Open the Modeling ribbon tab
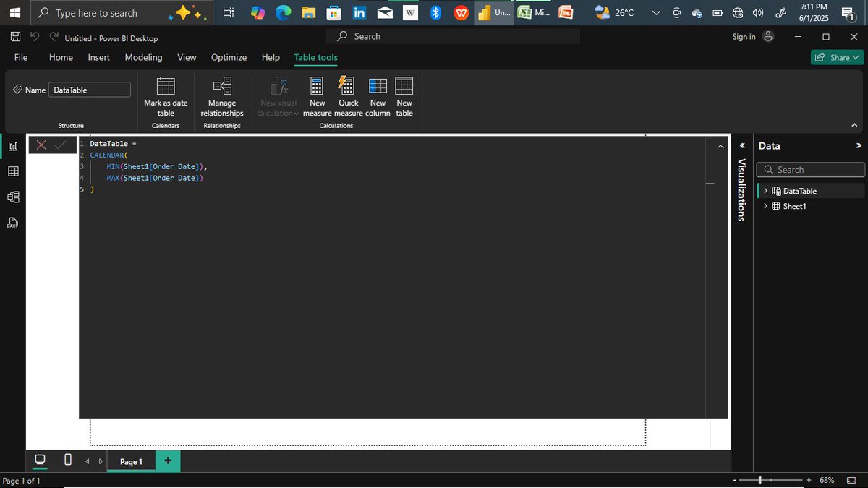The image size is (868, 488). 143,57
